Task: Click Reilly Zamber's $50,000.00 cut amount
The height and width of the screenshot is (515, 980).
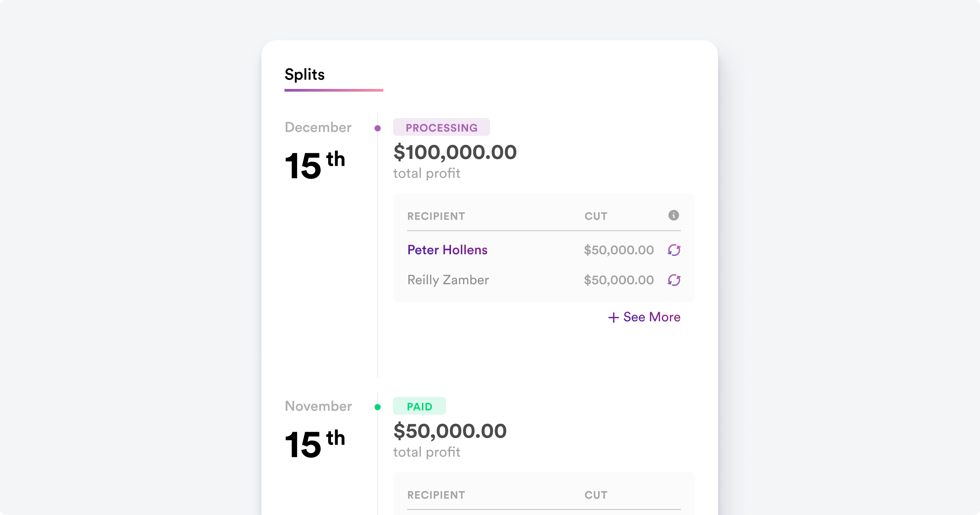Action: click(x=618, y=280)
